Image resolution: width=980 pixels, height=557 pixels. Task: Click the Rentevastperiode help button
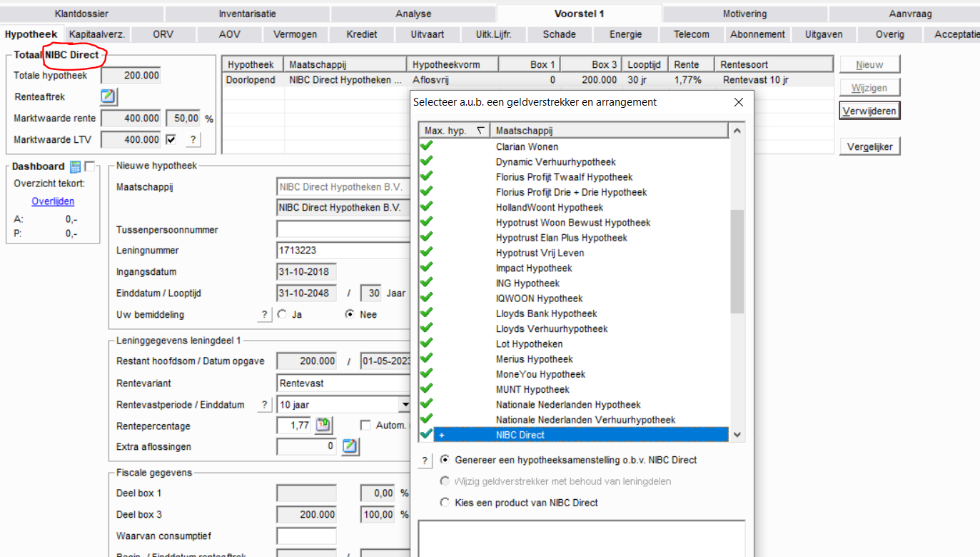[264, 405]
